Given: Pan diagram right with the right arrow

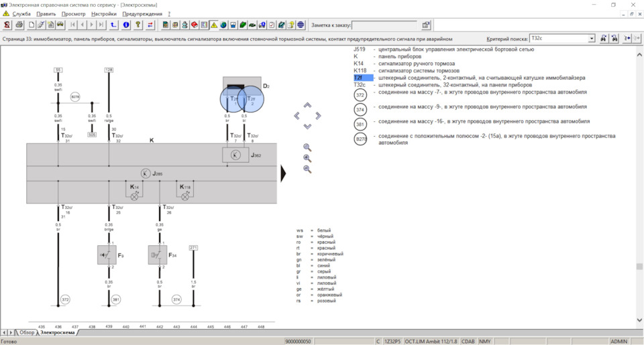Looking at the screenshot, I should click(x=318, y=116).
